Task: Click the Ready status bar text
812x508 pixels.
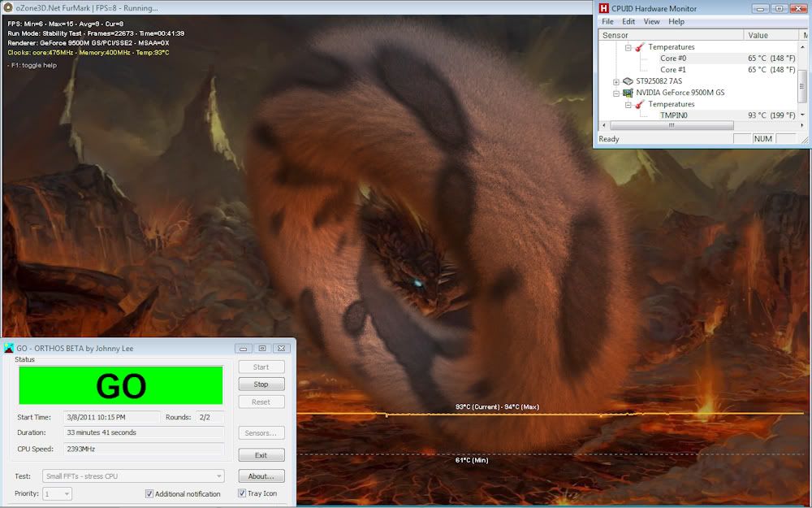Action: [609, 139]
